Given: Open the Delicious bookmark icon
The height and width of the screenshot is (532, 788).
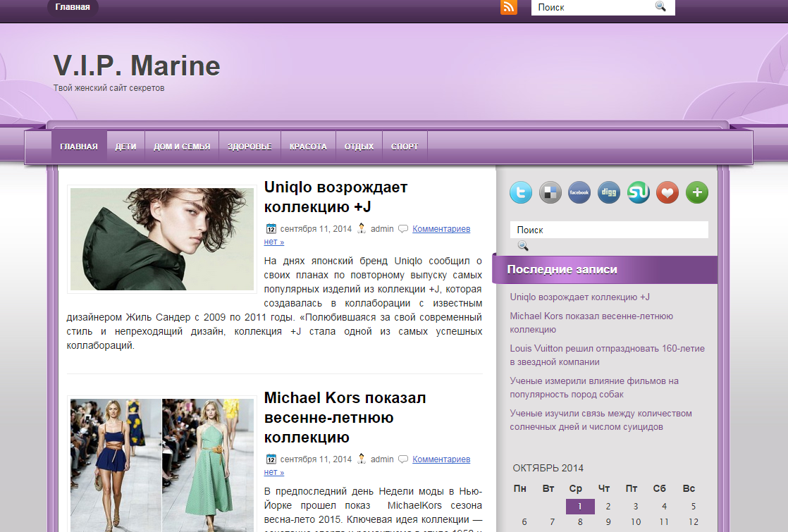Looking at the screenshot, I should [550, 192].
